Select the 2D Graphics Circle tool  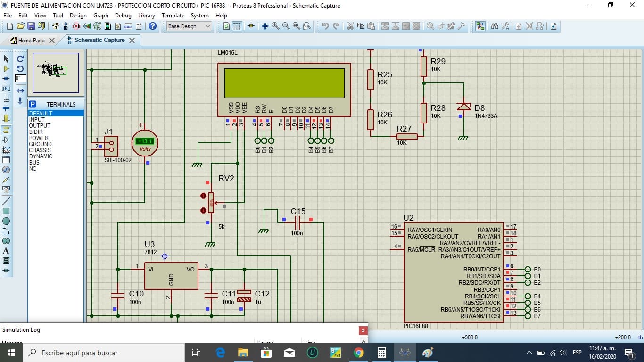click(x=6, y=221)
